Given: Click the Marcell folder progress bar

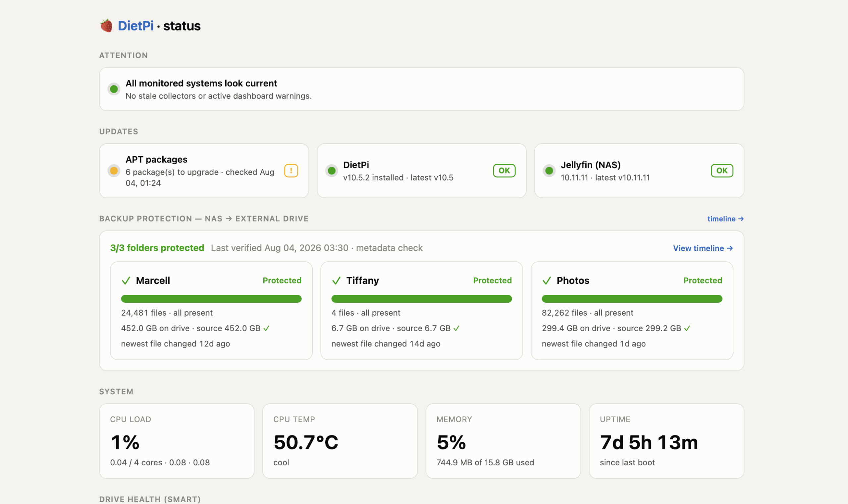Looking at the screenshot, I should (x=211, y=299).
